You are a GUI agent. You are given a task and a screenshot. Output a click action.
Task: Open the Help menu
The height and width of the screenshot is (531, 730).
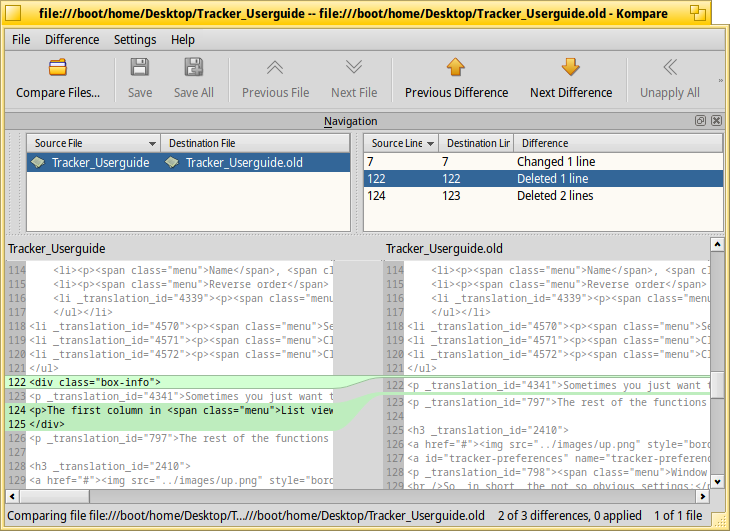tap(182, 40)
